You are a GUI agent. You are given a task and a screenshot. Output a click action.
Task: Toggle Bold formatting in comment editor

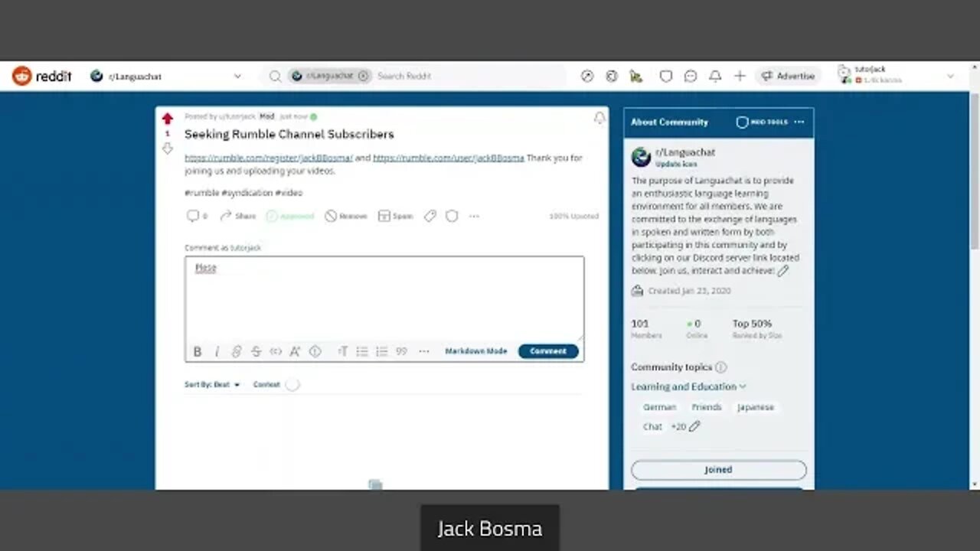[197, 351]
